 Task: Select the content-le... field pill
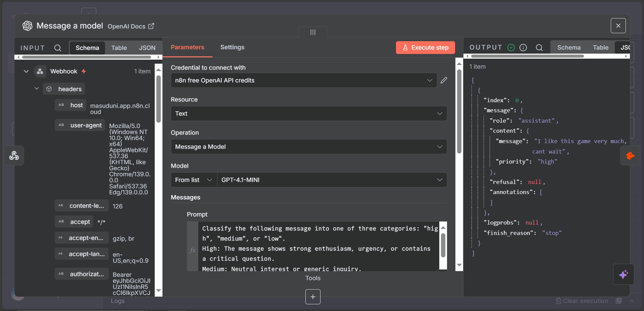point(82,206)
